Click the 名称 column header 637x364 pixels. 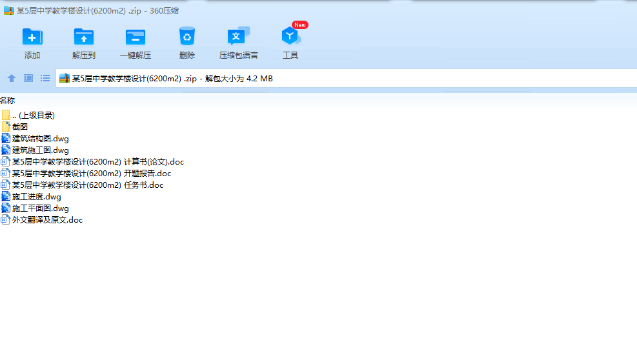click(x=7, y=100)
